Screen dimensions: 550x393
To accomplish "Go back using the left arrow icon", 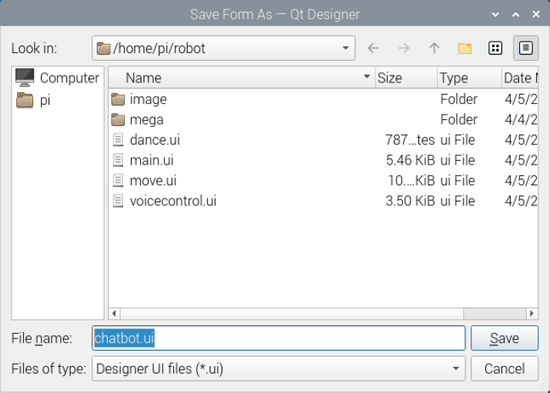I will point(373,48).
